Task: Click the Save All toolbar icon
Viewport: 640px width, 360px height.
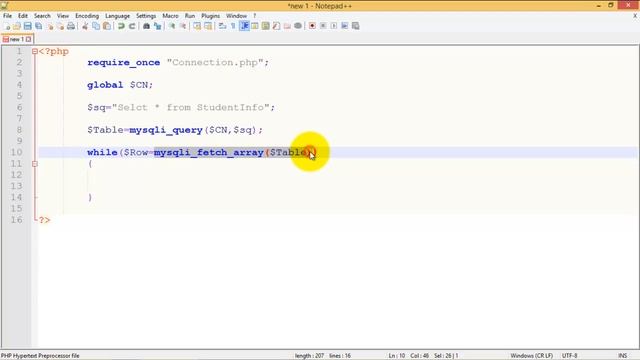Action: pos(38,26)
